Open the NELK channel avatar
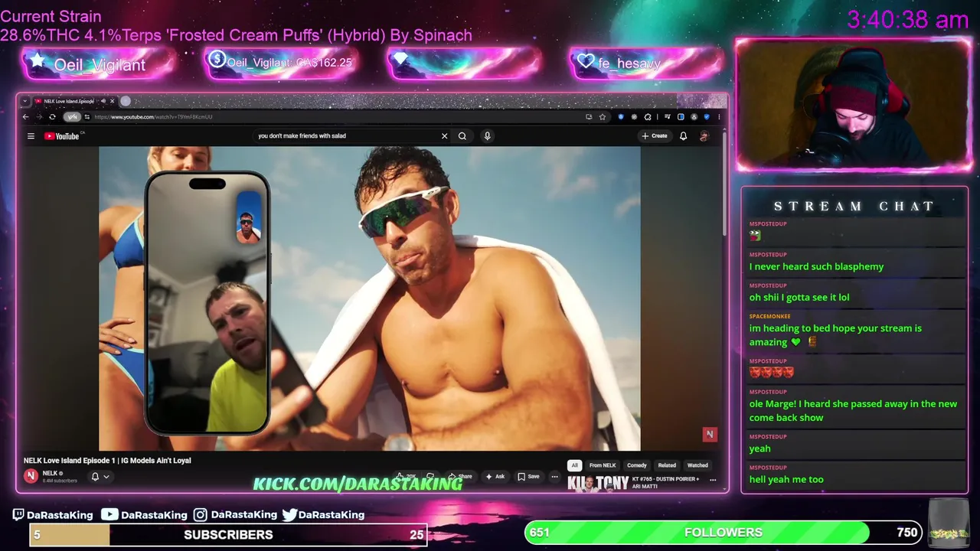 tap(31, 476)
